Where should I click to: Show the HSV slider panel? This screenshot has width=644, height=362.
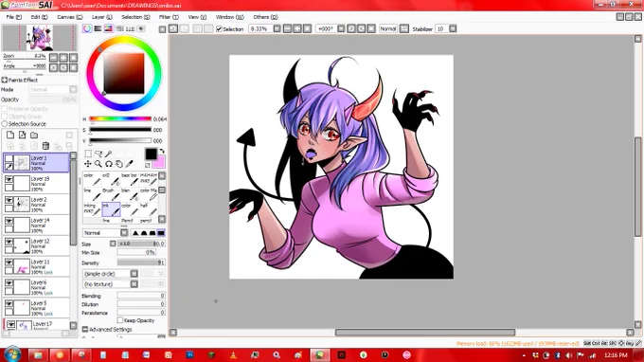coord(108,28)
